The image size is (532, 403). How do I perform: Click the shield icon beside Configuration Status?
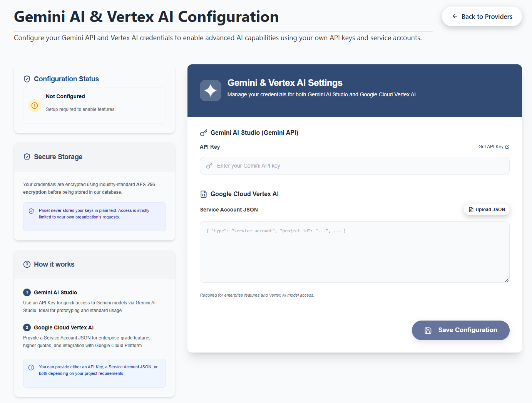[27, 79]
